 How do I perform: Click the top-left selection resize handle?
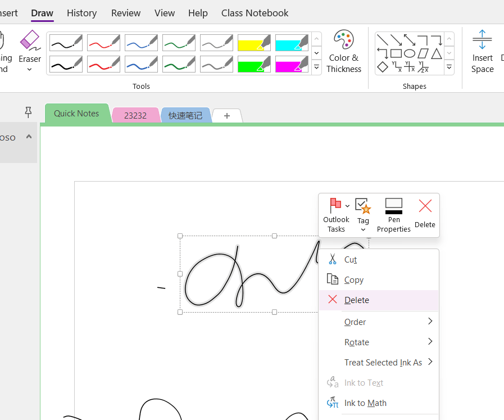(x=180, y=236)
